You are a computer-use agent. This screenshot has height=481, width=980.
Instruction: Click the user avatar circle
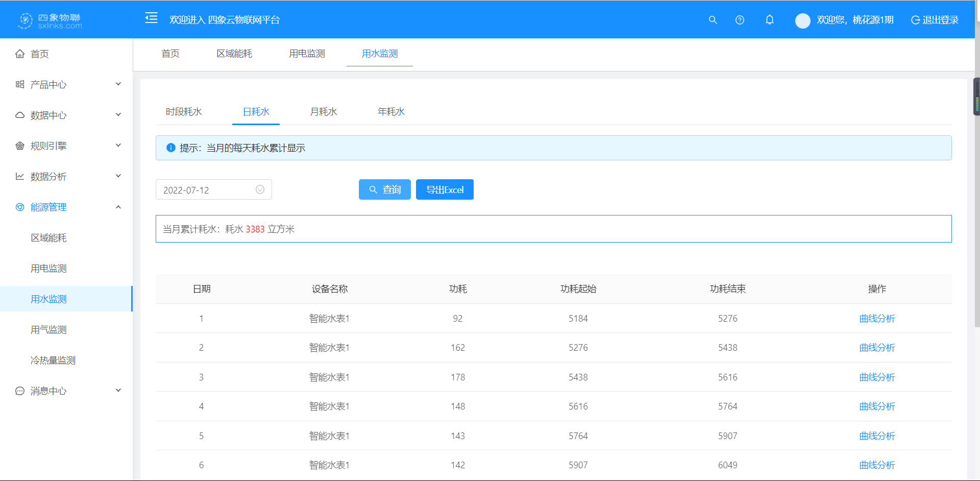pyautogui.click(x=802, y=20)
